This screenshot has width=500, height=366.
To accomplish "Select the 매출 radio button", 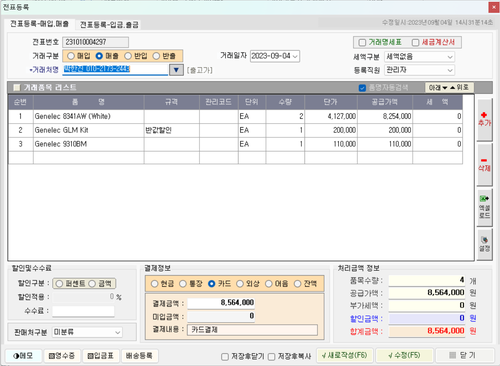I will 99,56.
